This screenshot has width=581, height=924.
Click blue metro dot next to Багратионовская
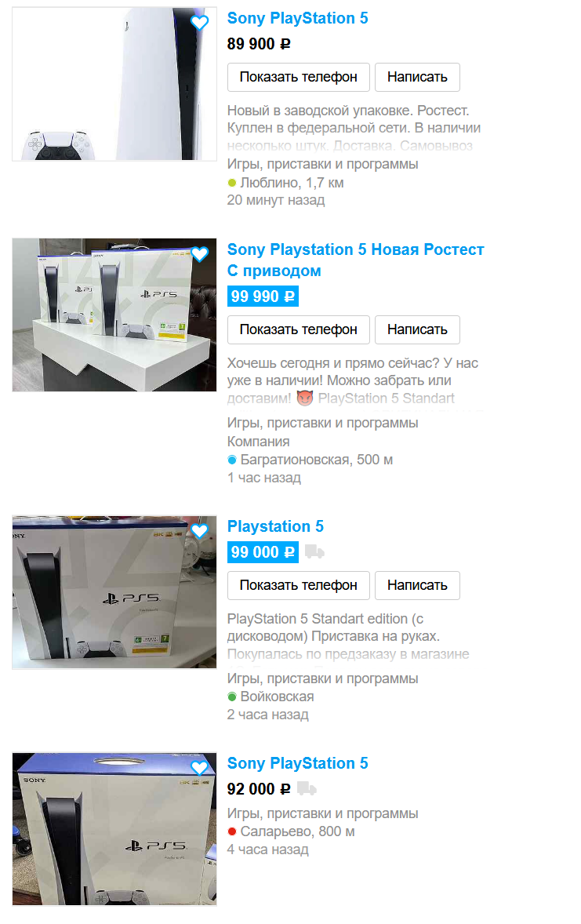[x=232, y=460]
